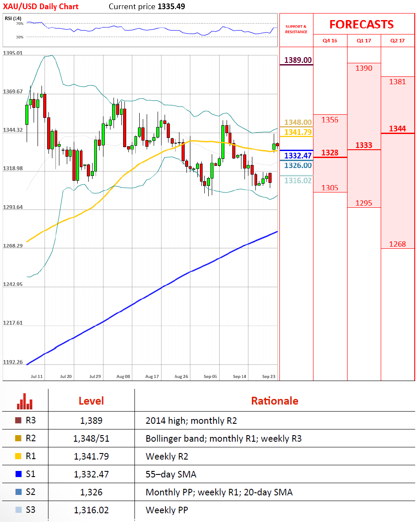Click the 'Weekly PP' rationale

167,510
